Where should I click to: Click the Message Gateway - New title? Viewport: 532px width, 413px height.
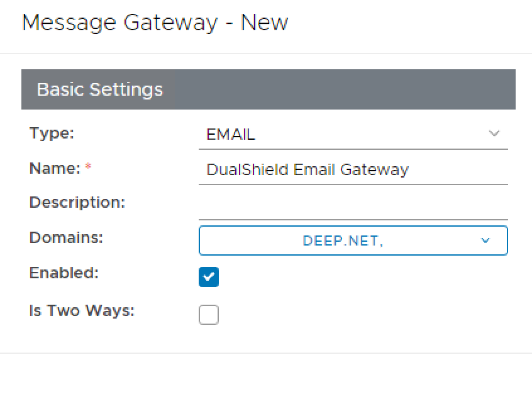155,23
